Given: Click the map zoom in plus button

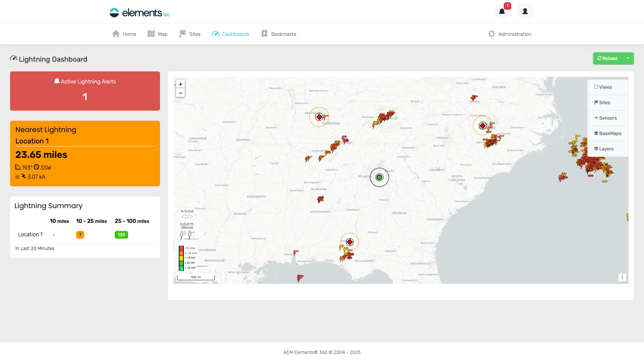Looking at the screenshot, I should tap(180, 84).
